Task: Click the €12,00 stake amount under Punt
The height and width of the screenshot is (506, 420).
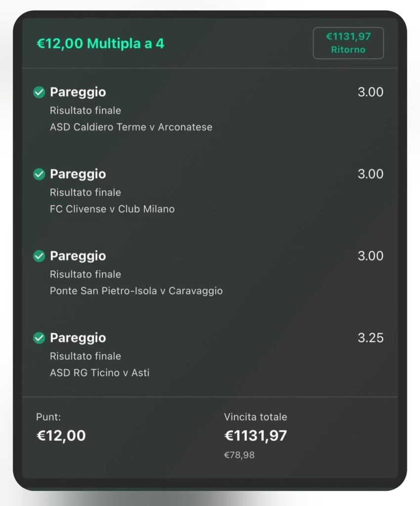Action: coord(61,435)
